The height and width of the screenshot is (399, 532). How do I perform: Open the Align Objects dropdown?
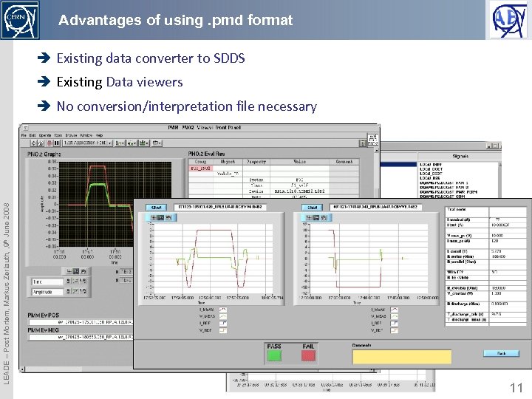click(120, 143)
